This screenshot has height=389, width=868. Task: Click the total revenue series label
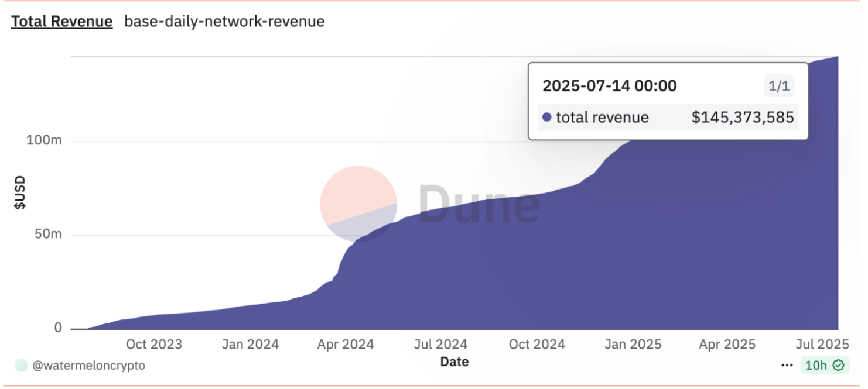(602, 118)
